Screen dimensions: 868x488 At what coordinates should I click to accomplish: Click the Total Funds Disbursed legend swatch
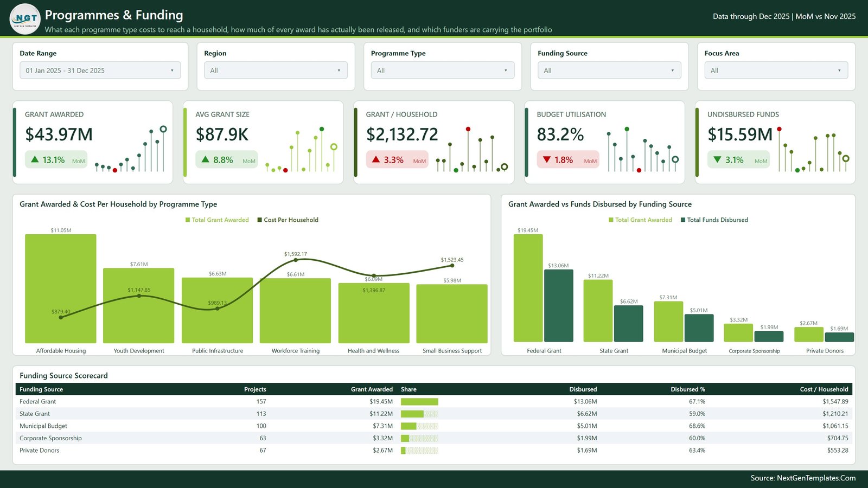(x=683, y=220)
